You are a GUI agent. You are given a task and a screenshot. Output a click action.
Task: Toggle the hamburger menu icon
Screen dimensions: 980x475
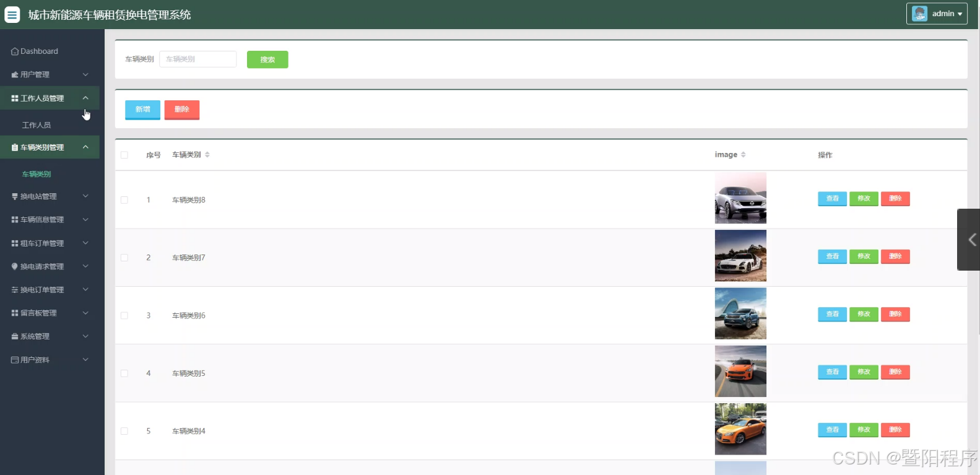12,14
